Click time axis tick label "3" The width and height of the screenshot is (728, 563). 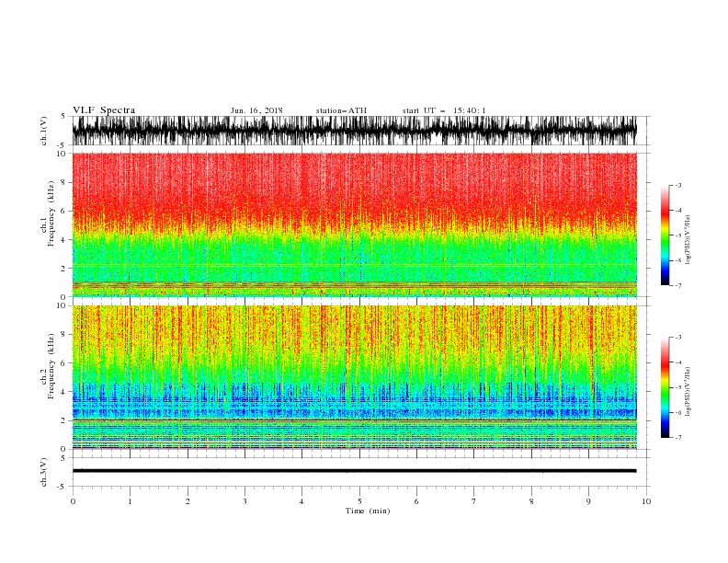(x=245, y=501)
